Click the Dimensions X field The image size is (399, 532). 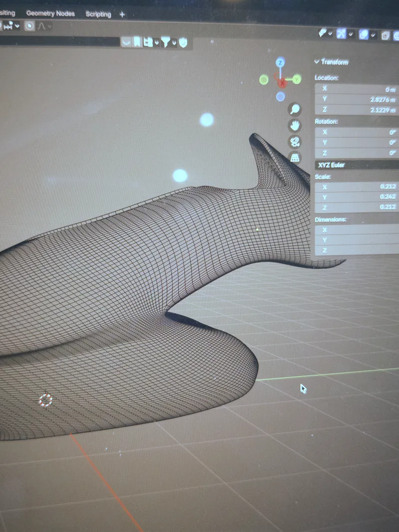coord(357,230)
